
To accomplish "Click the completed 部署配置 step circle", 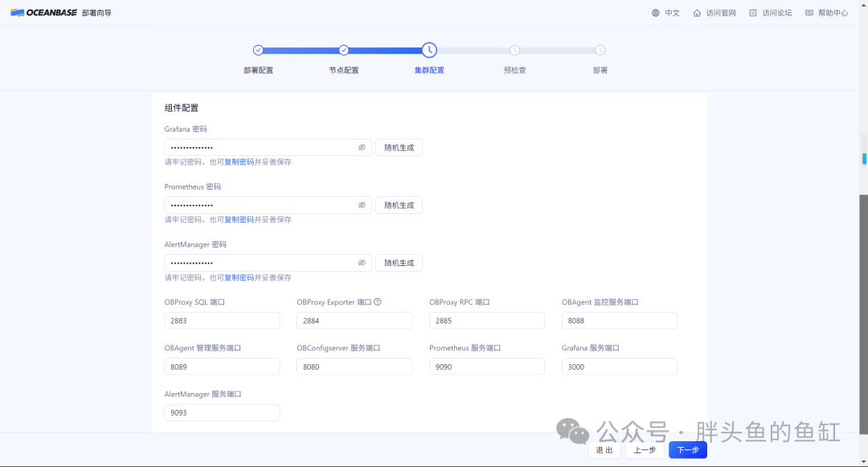I will [258, 51].
